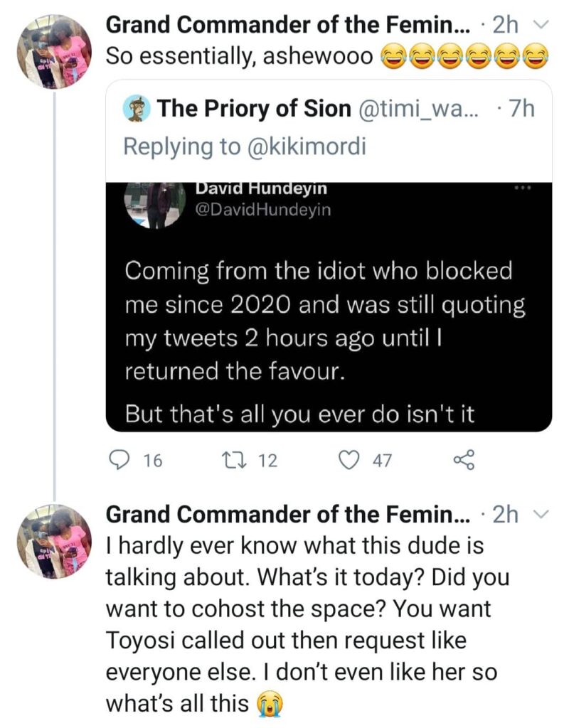
Task: Expand second tweet's options chevron
Action: [x=541, y=515]
